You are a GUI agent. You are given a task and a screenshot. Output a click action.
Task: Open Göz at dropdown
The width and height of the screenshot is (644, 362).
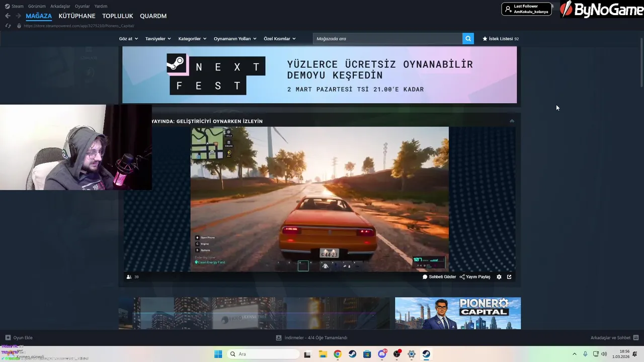[x=128, y=39]
